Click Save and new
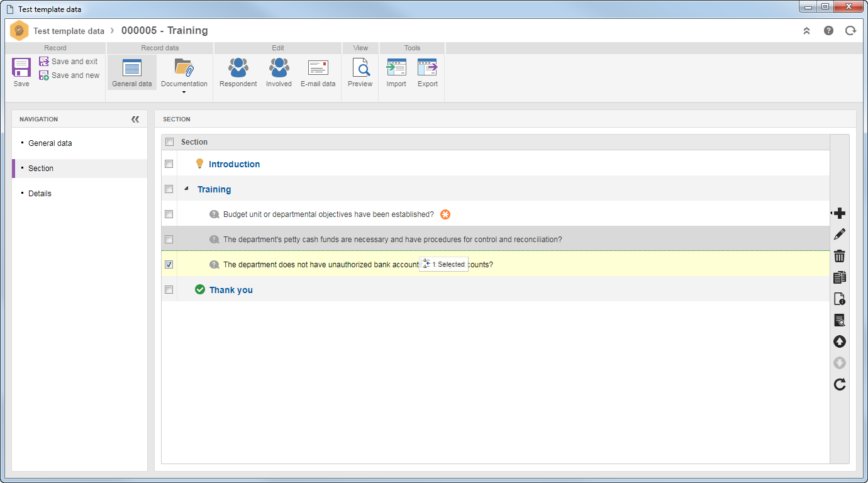Viewport: 868px width, 483px height. pos(69,75)
